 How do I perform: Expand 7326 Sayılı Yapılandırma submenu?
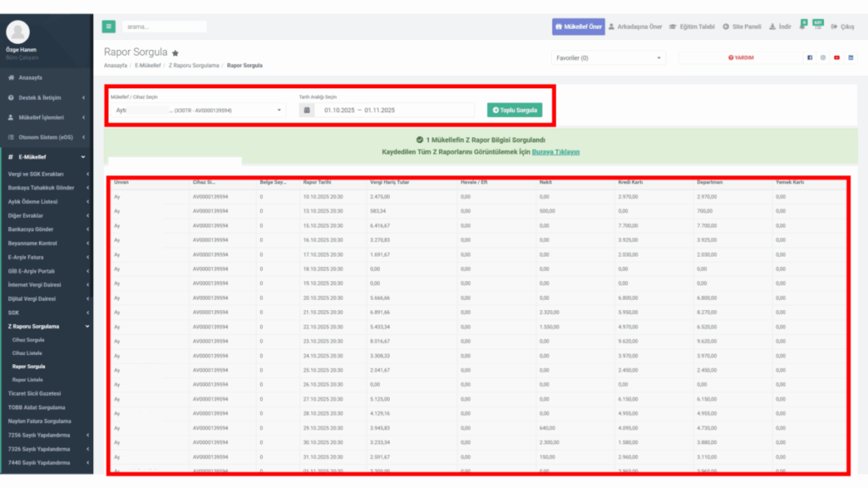pyautogui.click(x=47, y=449)
